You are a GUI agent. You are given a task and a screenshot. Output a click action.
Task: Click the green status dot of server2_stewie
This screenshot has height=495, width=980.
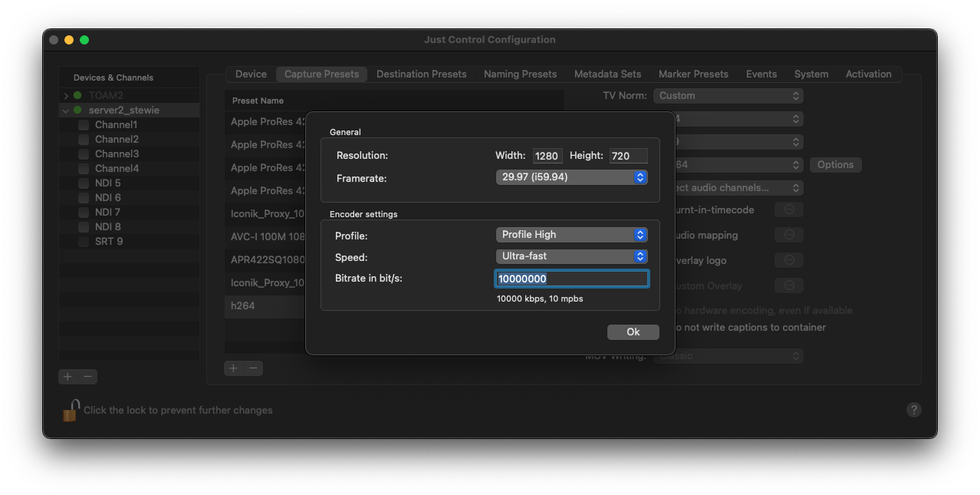coord(77,111)
